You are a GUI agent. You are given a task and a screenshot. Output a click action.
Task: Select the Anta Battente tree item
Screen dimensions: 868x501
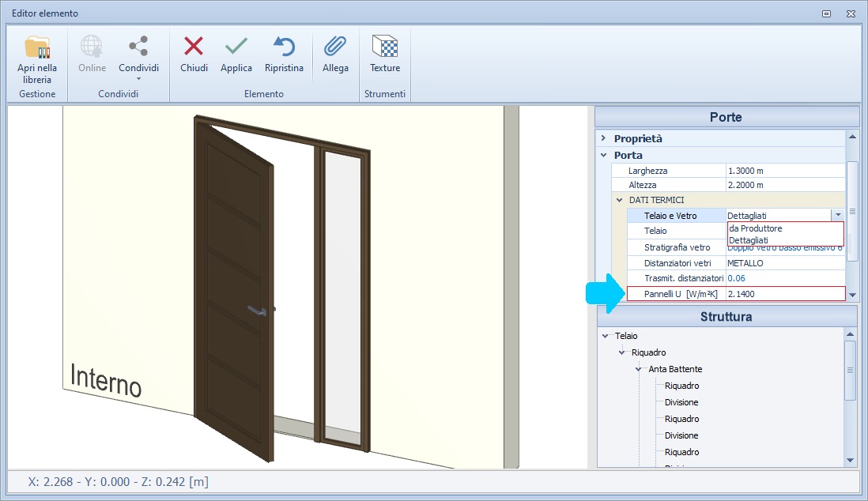(675, 369)
